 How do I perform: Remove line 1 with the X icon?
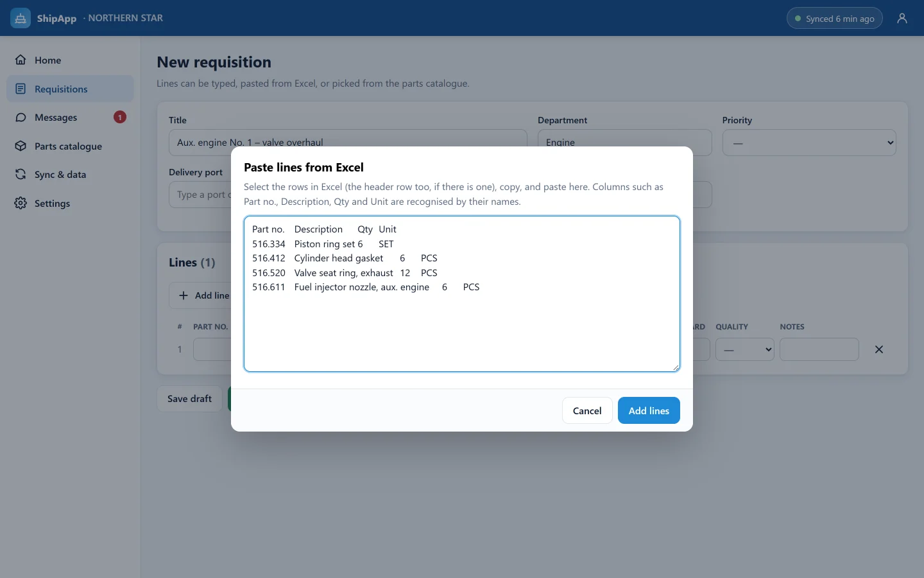[879, 349]
